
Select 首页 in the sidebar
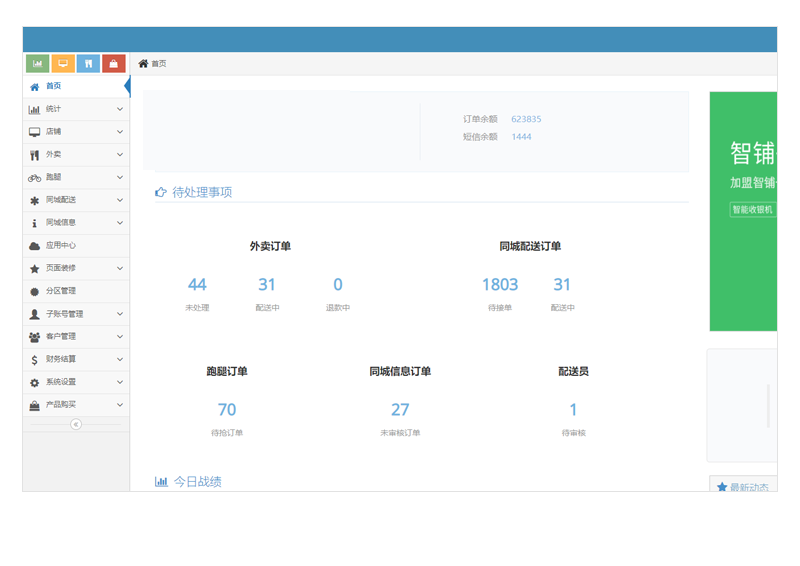click(76, 86)
